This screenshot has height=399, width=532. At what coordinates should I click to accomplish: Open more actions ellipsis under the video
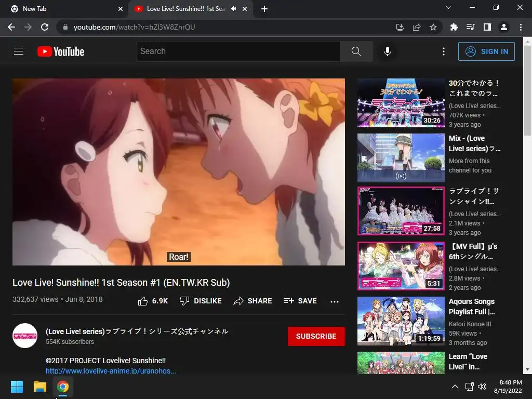335,301
